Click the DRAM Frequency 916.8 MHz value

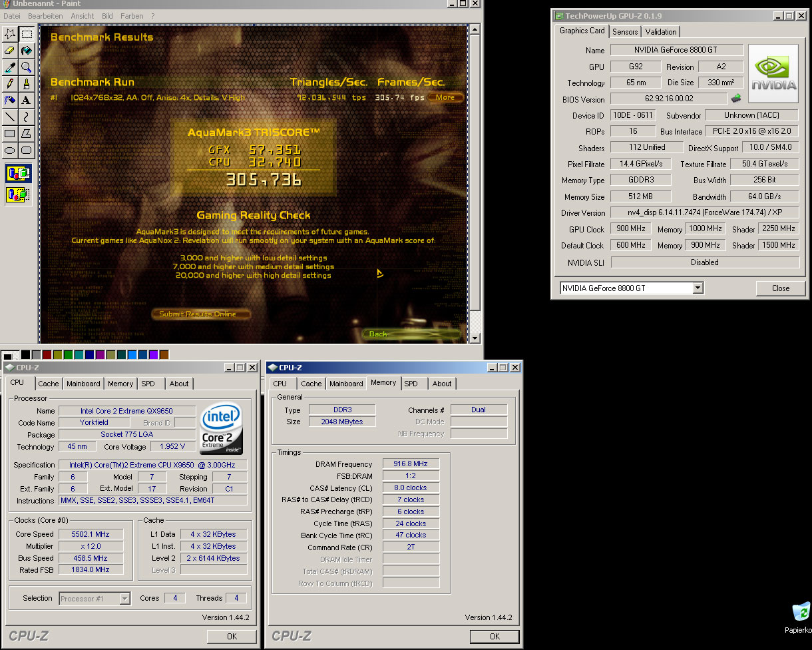[x=411, y=464]
